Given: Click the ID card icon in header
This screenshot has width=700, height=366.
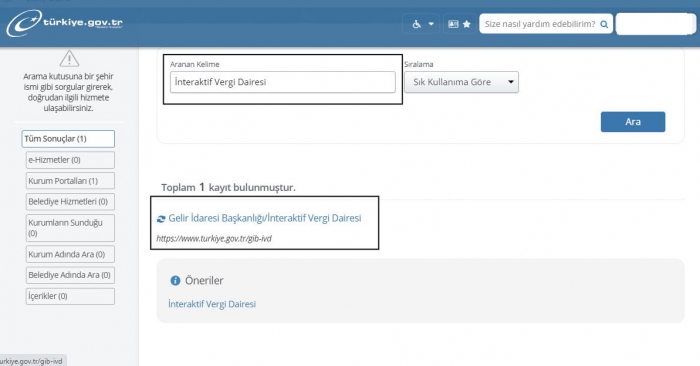Looking at the screenshot, I should pos(453,24).
